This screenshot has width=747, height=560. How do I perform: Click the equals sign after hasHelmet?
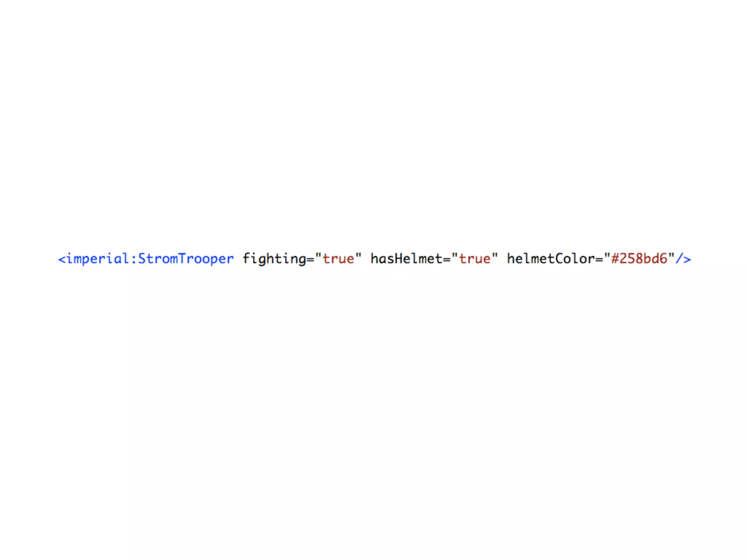pos(447,260)
